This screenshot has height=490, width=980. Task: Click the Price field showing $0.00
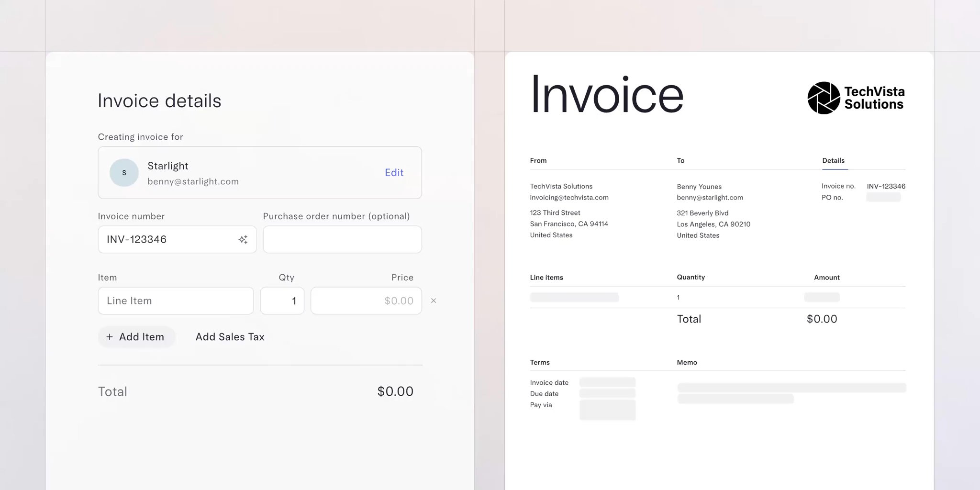pos(366,301)
